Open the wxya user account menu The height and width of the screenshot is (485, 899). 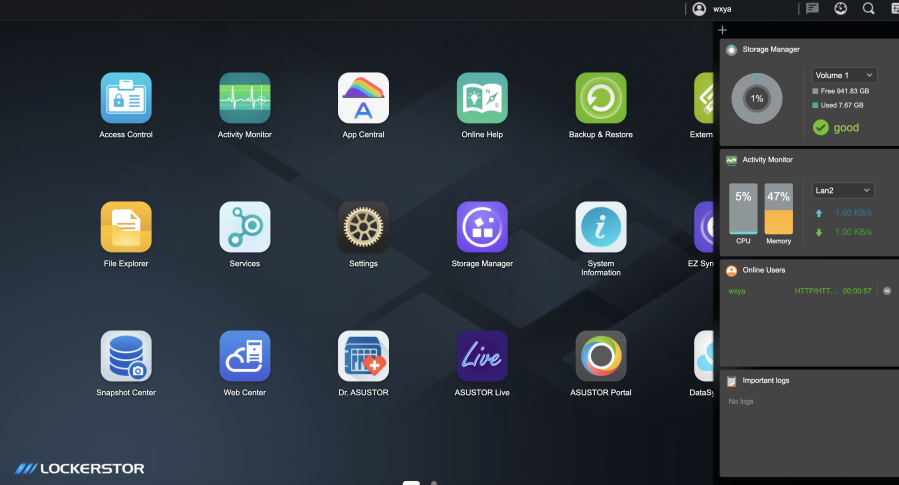point(712,9)
